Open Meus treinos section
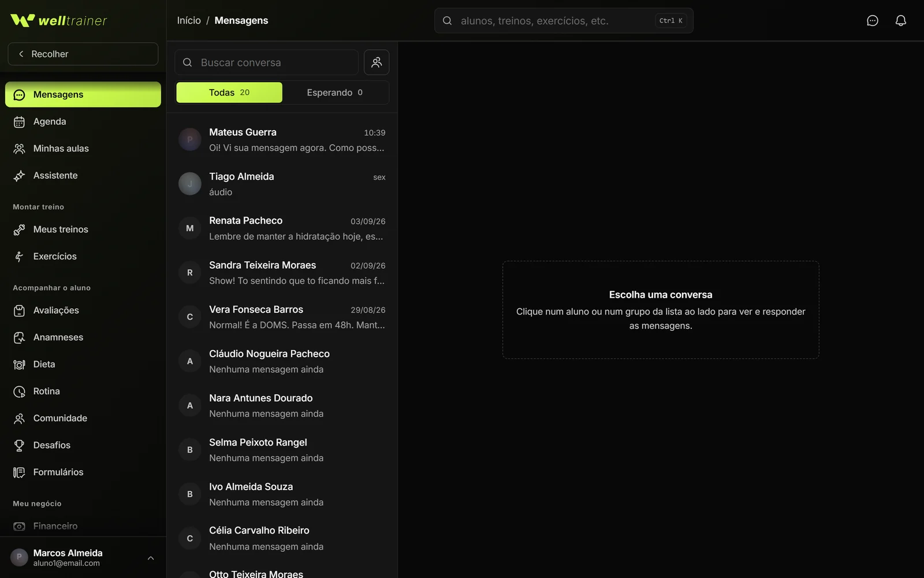 click(83, 229)
